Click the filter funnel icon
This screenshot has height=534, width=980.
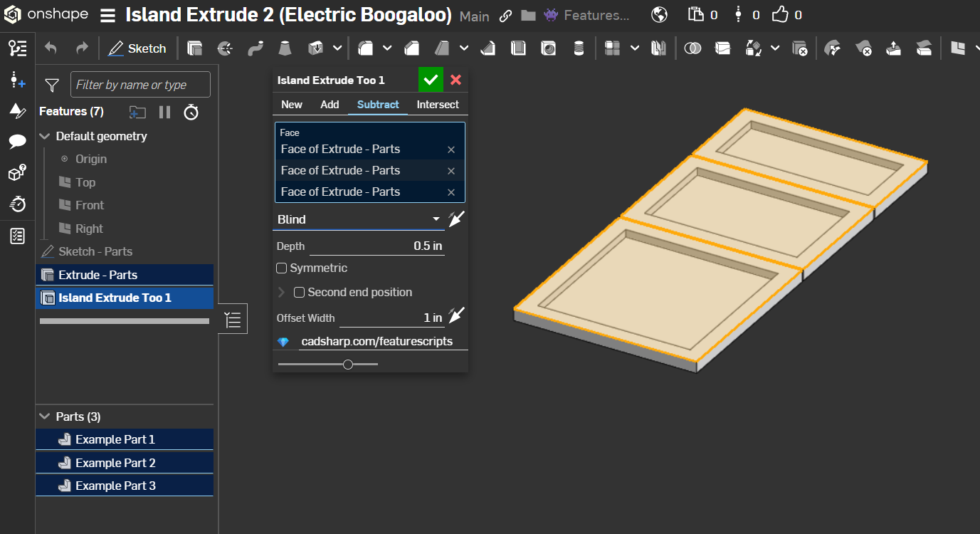pyautogui.click(x=52, y=85)
